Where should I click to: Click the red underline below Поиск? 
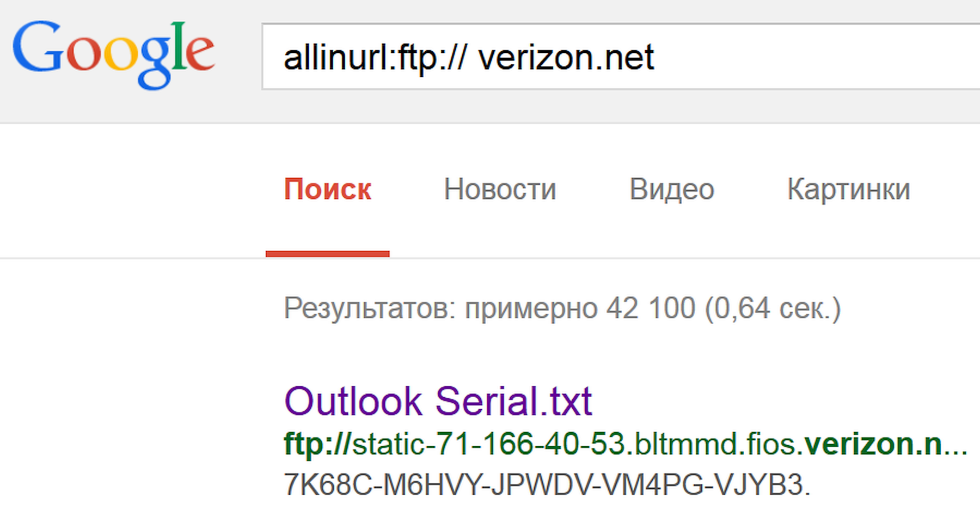[x=327, y=252]
